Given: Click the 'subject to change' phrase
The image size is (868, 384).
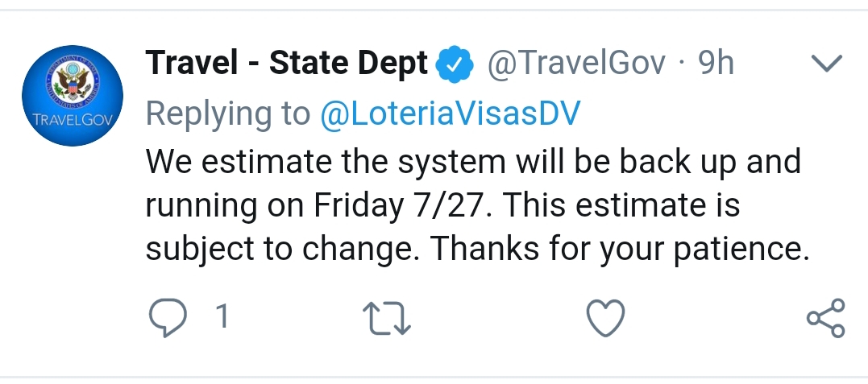Looking at the screenshot, I should coord(286,250).
